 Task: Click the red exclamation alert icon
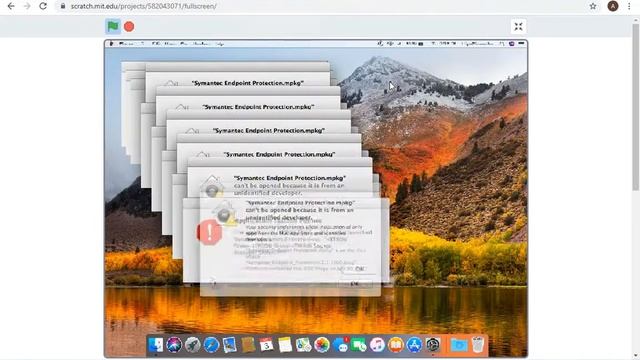click(209, 232)
